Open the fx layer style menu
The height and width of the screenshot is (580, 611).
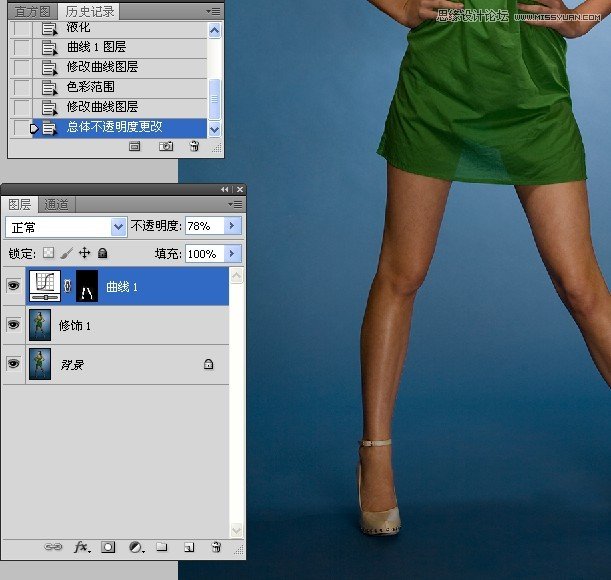click(x=83, y=547)
